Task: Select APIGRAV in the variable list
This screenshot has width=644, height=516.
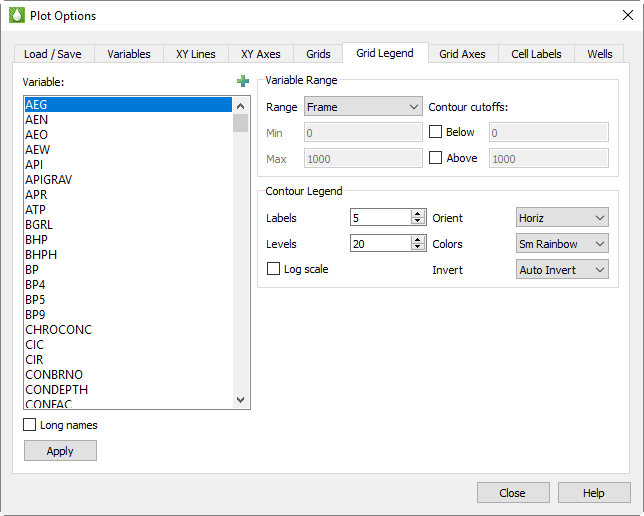Action: pyautogui.click(x=128, y=180)
